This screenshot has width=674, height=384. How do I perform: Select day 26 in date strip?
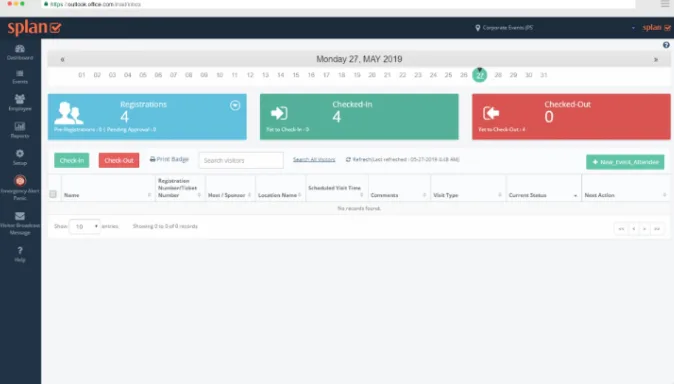[463, 75]
